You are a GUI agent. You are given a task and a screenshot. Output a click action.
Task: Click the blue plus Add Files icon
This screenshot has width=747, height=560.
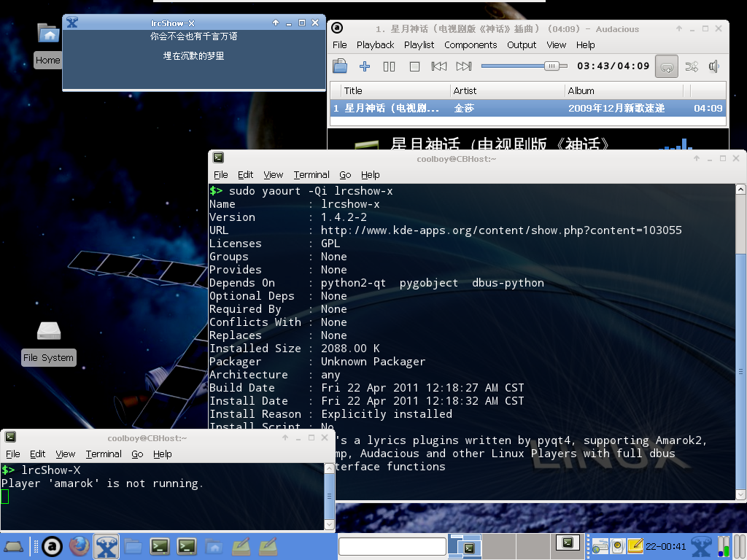[365, 66]
